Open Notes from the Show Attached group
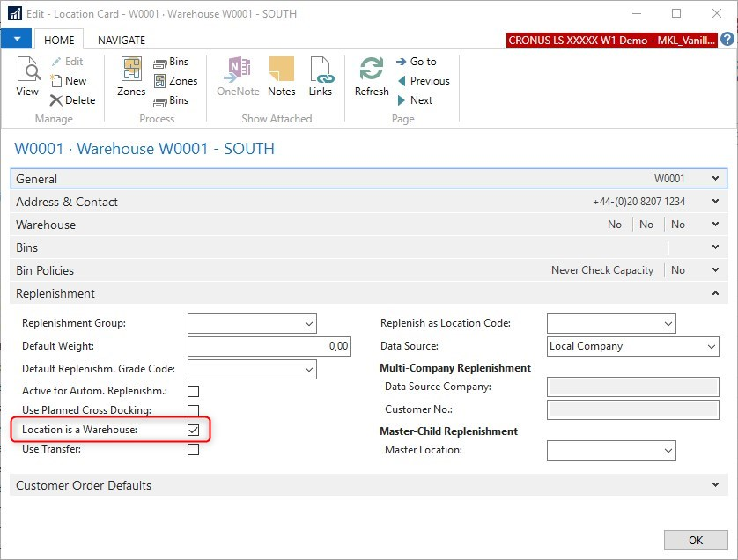The image size is (738, 560). [281, 76]
